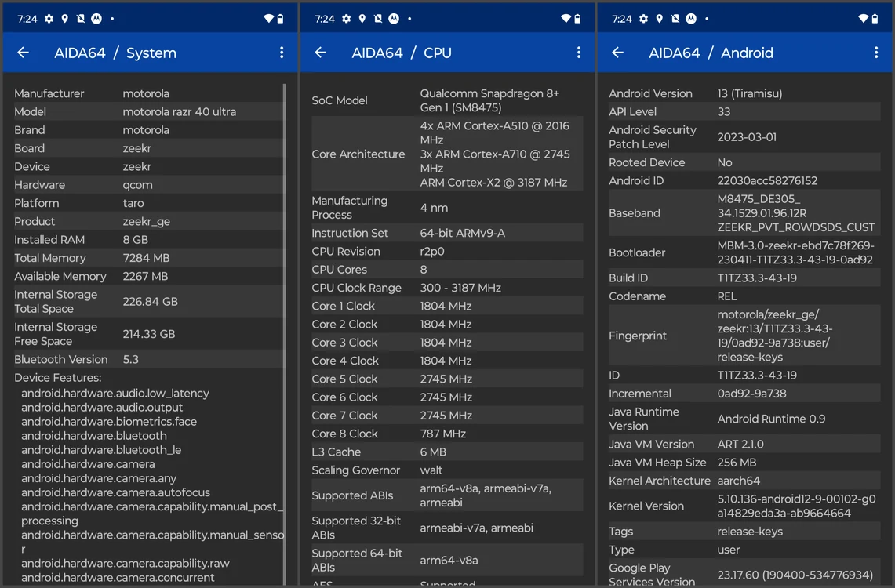Open overflow menu on Android screen
Viewport: 895px width, 588px height.
(876, 53)
